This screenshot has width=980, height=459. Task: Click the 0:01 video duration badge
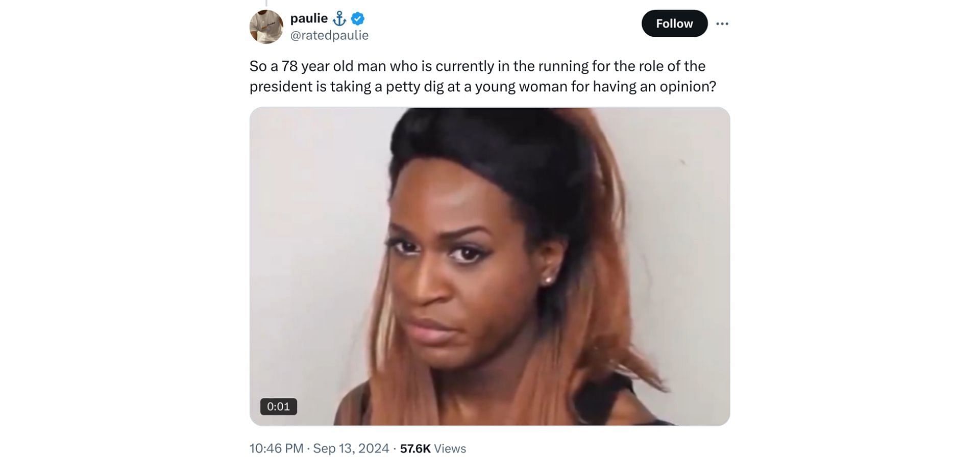pos(279,406)
